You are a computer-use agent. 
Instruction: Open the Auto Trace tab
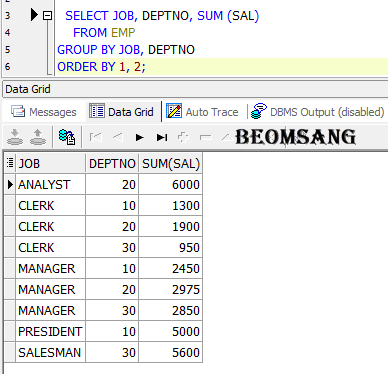(202, 112)
